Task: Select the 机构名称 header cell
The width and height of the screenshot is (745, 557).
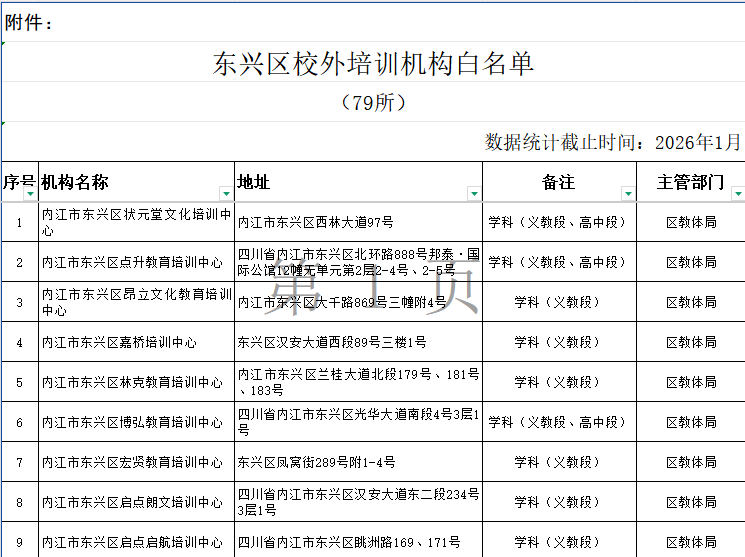Action: [x=136, y=182]
